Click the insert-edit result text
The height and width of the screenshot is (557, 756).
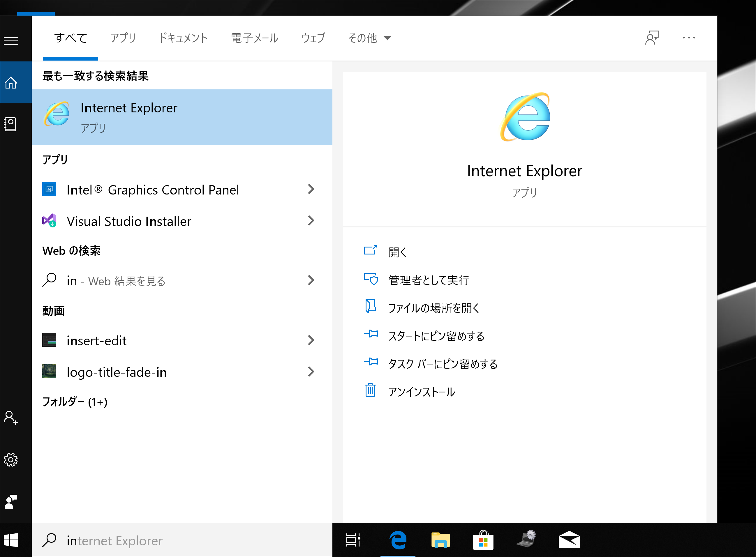[96, 341]
